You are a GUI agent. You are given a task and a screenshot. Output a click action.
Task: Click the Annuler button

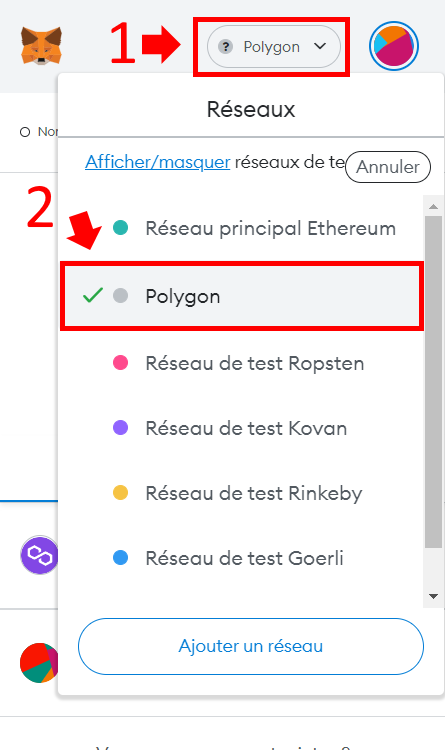388,167
